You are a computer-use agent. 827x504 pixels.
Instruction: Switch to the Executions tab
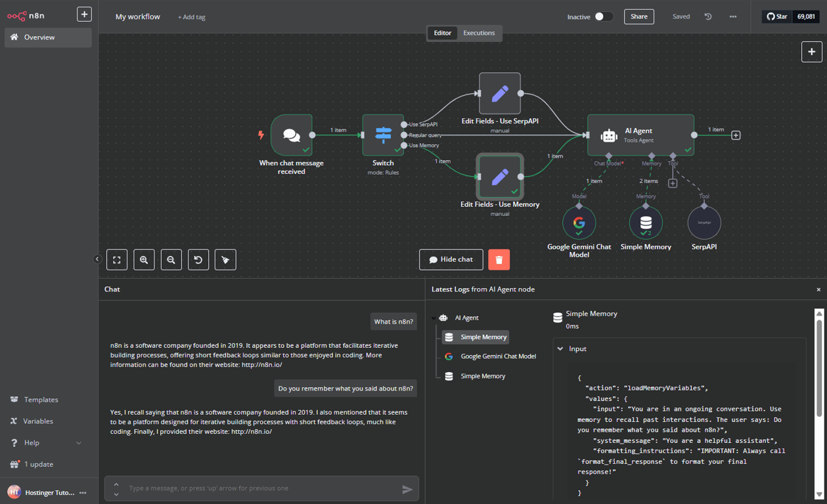tap(479, 32)
